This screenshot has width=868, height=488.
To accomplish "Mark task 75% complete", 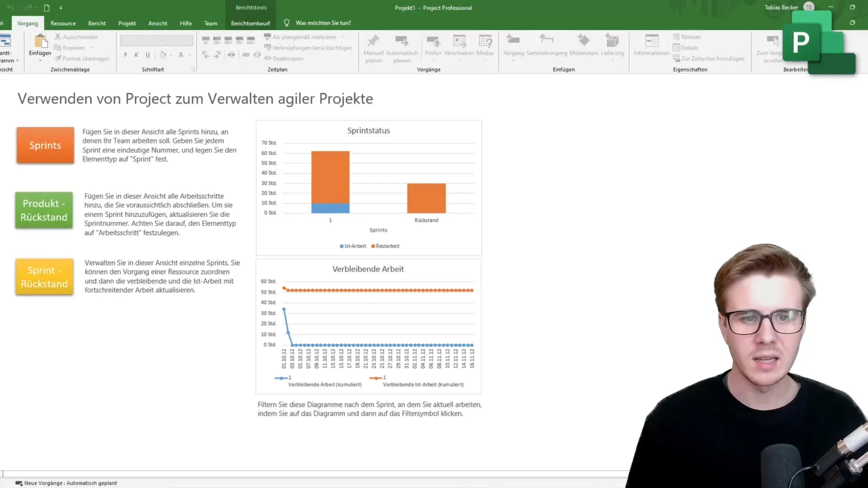I will pyautogui.click(x=240, y=40).
